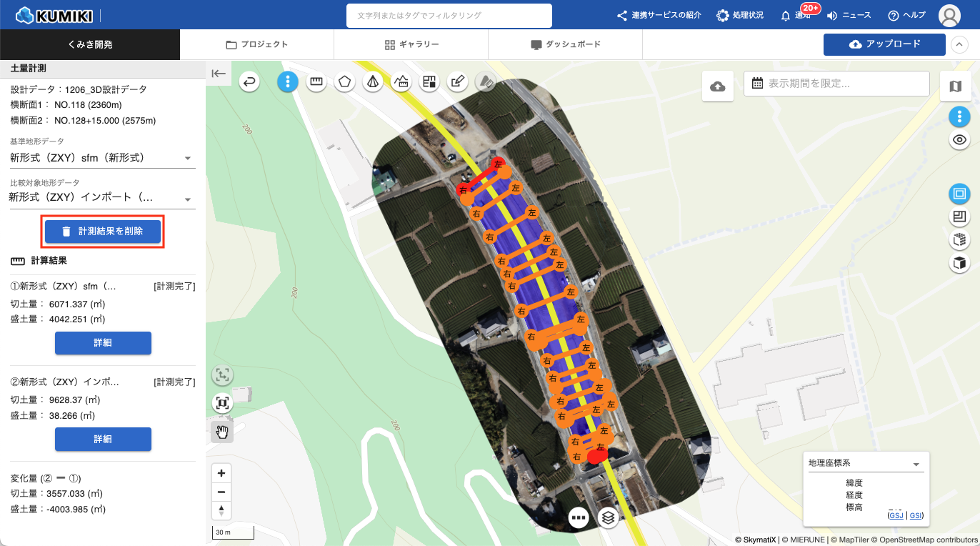This screenshot has height=546, width=980.
Task: Open the layers stack icon at bottom
Action: tap(608, 517)
